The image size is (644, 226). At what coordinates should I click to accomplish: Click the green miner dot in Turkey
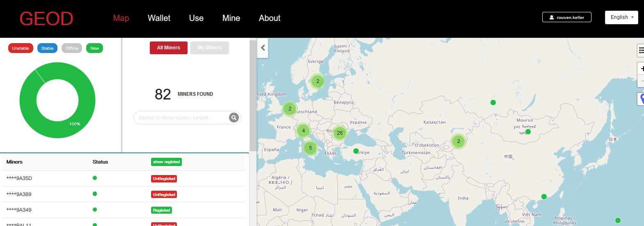click(356, 151)
